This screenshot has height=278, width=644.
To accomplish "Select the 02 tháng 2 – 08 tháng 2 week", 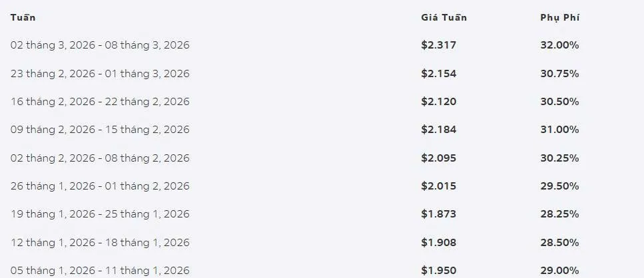I will pyautogui.click(x=100, y=158).
